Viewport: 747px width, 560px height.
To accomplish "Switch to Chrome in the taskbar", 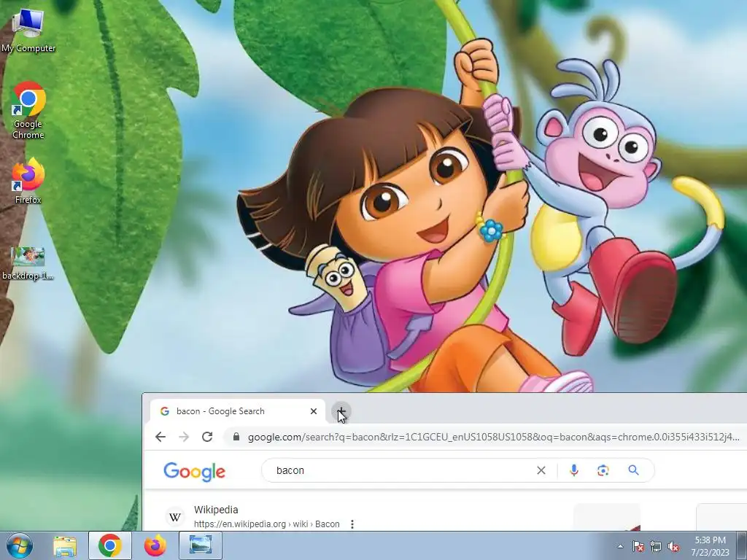I will 110,545.
